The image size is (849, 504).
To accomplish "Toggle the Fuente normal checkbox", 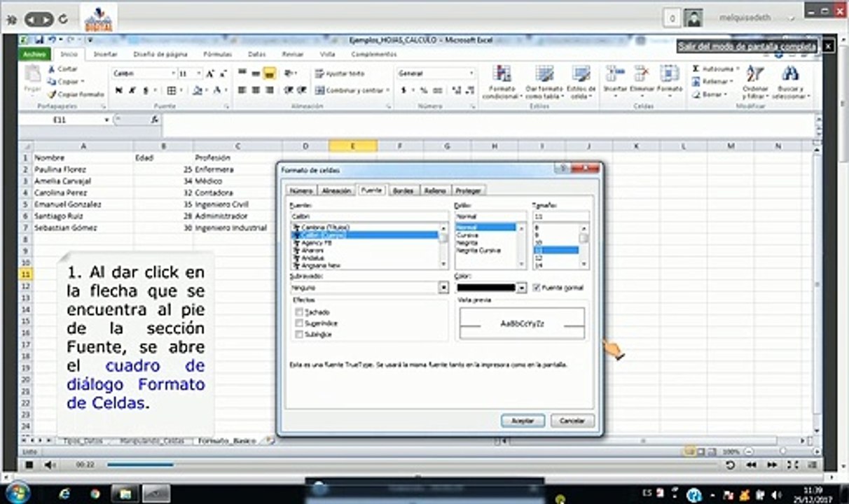I will [x=537, y=288].
